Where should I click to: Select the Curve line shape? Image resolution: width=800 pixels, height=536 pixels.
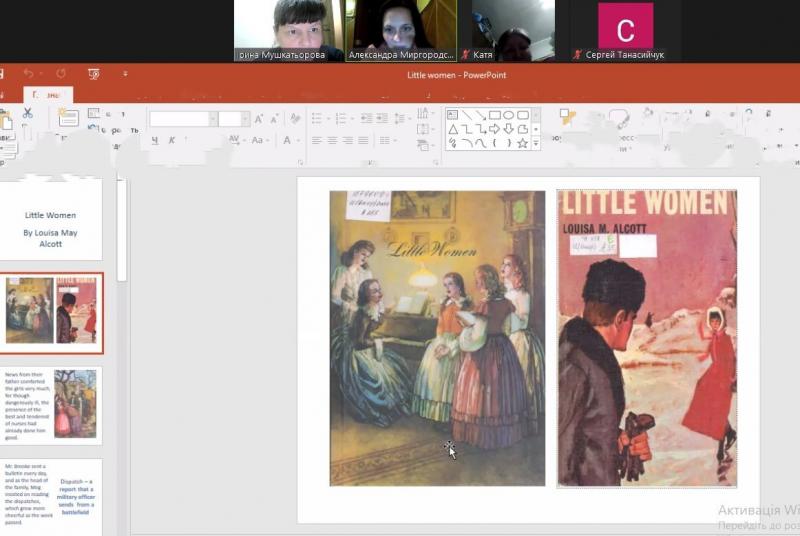[x=481, y=143]
